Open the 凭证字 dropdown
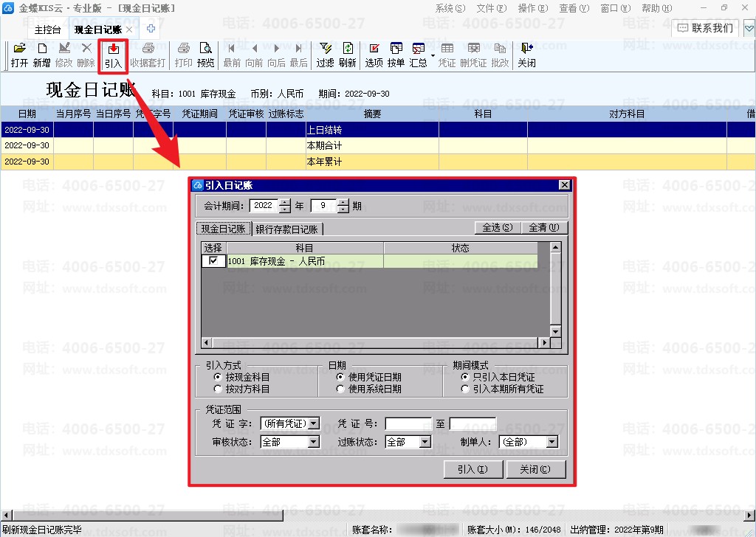 point(314,423)
